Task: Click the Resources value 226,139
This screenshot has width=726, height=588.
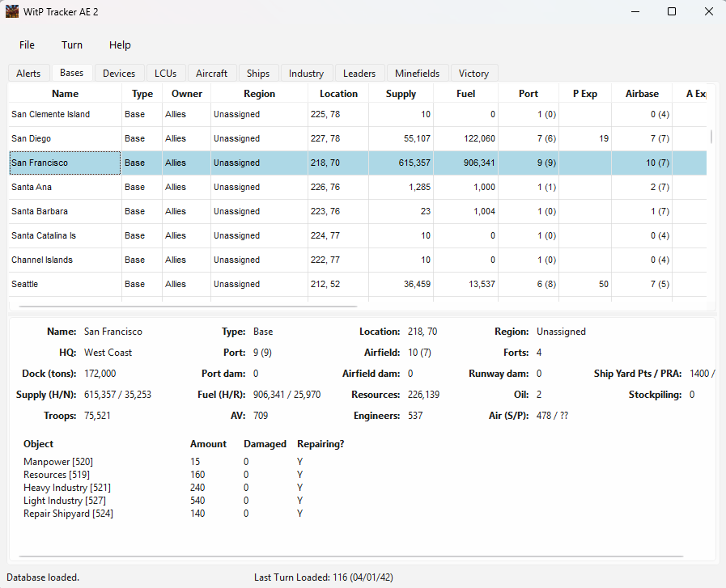Action: coord(423,395)
